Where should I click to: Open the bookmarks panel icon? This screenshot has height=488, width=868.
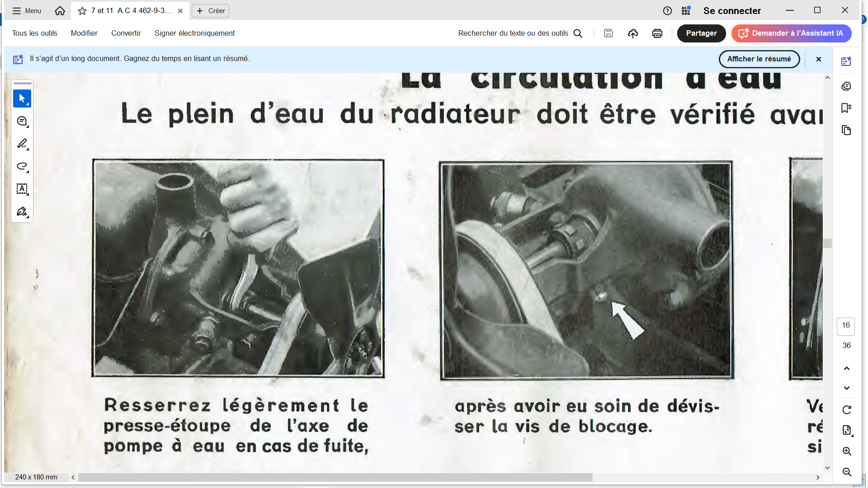[846, 108]
